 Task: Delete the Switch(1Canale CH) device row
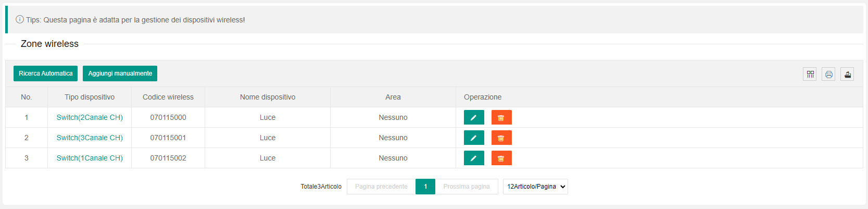click(501, 158)
